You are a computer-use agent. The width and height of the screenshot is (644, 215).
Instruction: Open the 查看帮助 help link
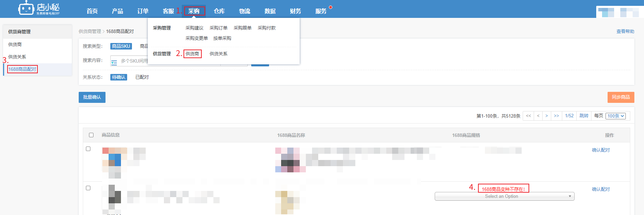[x=625, y=31]
